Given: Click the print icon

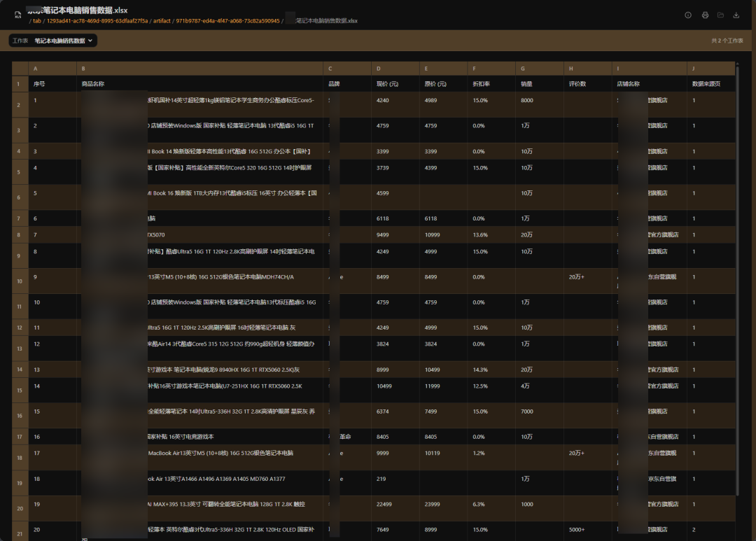Looking at the screenshot, I should (705, 15).
